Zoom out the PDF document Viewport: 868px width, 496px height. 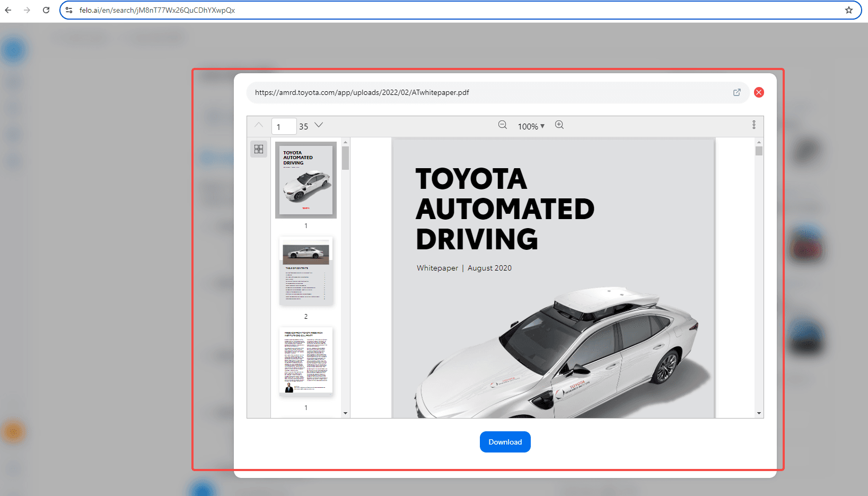click(x=503, y=125)
